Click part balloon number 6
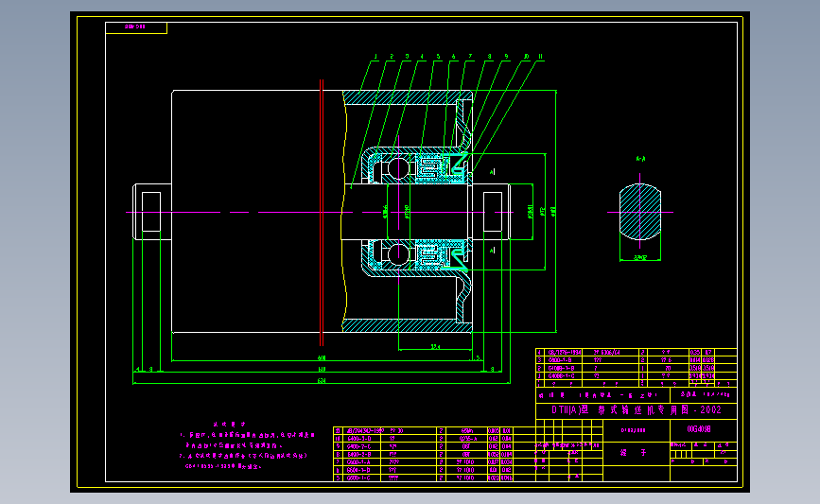The width and height of the screenshot is (820, 504). [453, 57]
